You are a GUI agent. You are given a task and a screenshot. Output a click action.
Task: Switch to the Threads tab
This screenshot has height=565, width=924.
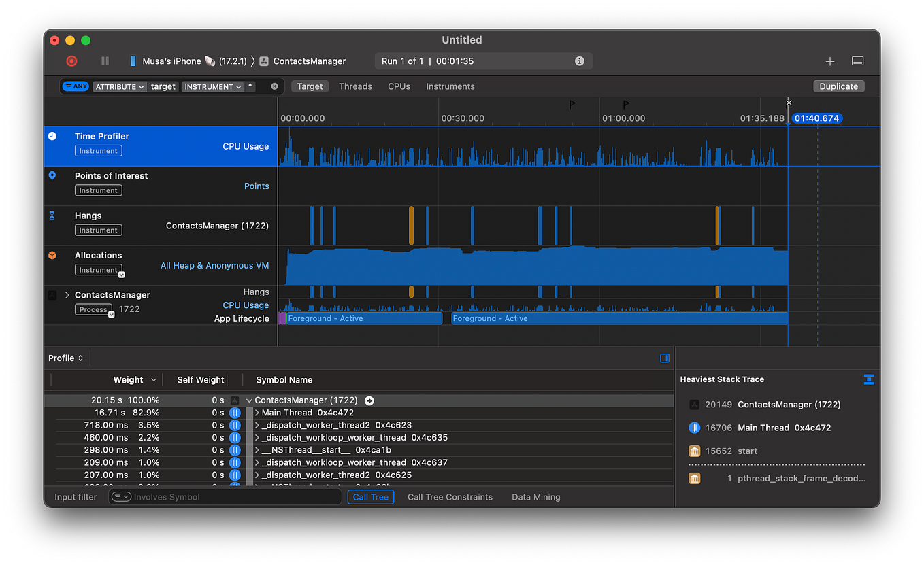click(x=355, y=86)
